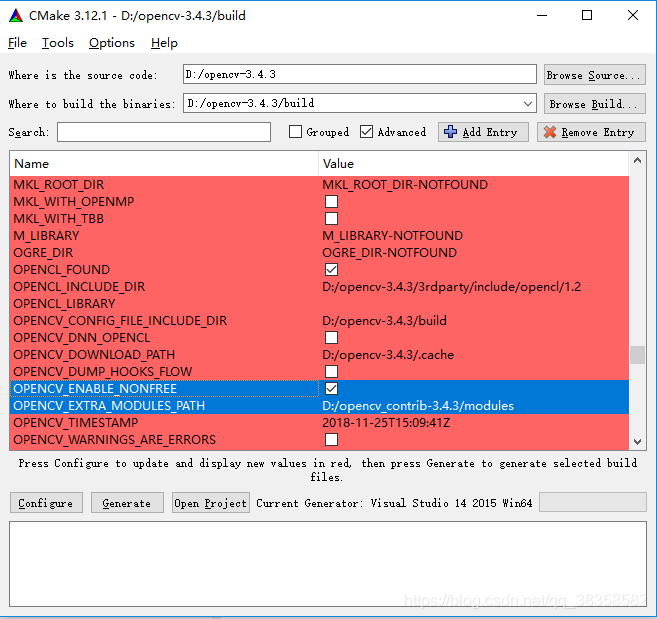
Task: Click the D:/opencv-3.4.3/build config dir value
Action: pyautogui.click(x=384, y=321)
